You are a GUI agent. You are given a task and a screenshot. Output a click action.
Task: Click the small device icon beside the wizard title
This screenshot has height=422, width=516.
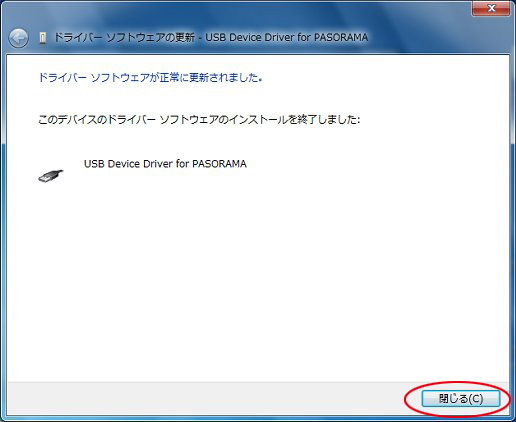point(42,38)
